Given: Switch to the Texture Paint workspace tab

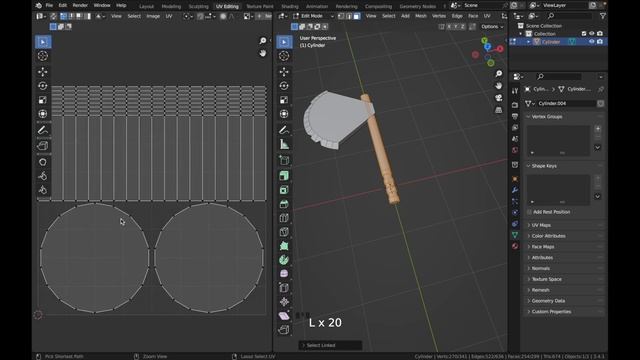Looking at the screenshot, I should point(260,7).
